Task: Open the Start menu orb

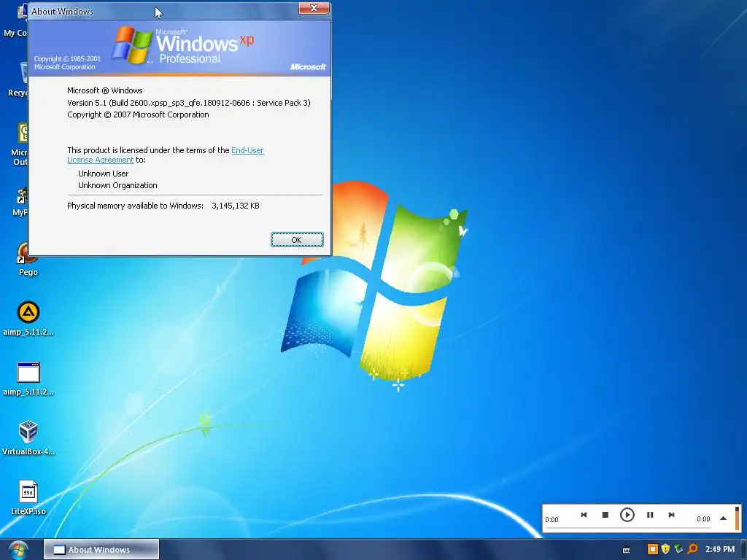Action: [x=18, y=550]
